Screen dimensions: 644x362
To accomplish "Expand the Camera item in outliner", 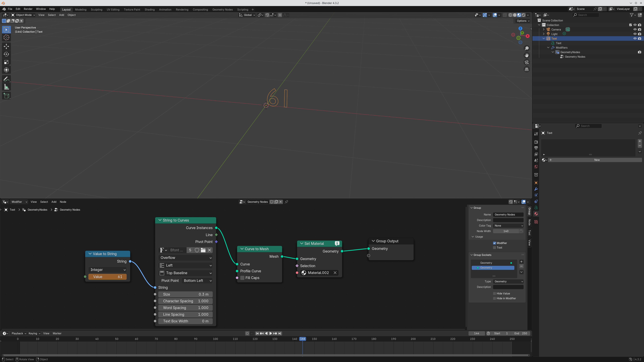I will pyautogui.click(x=544, y=29).
